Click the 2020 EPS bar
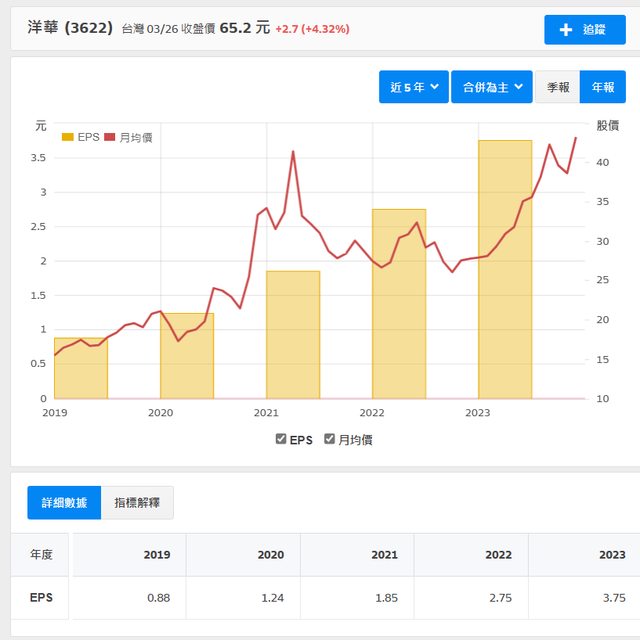640x640 pixels. 187,356
